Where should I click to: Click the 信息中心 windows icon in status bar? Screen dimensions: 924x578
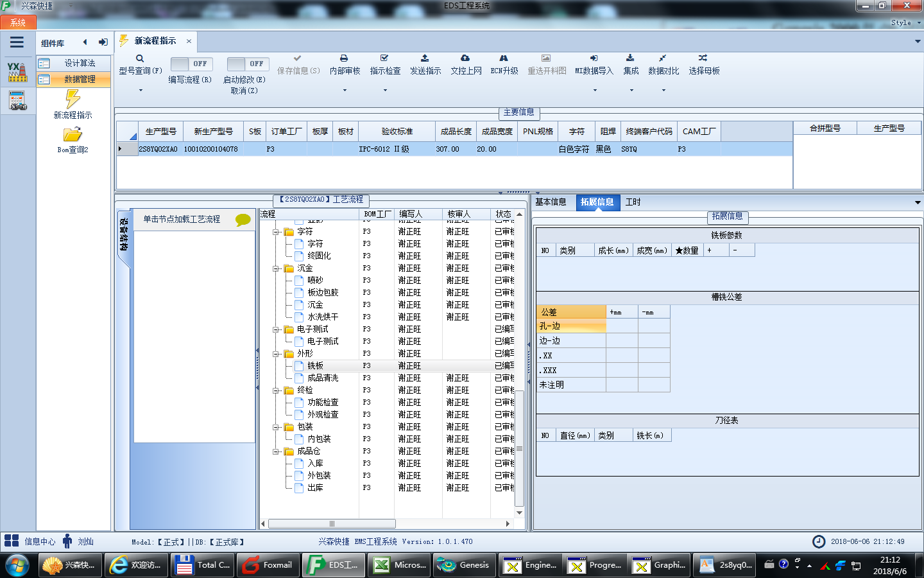[11, 541]
